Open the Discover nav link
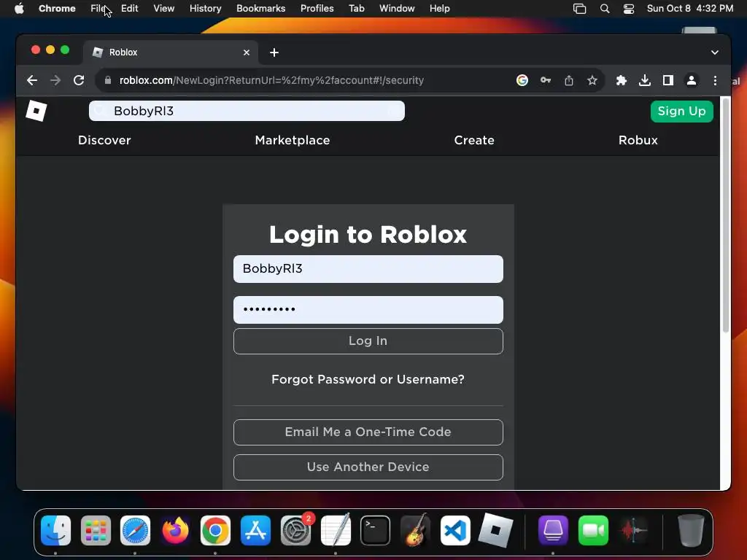 coord(104,140)
